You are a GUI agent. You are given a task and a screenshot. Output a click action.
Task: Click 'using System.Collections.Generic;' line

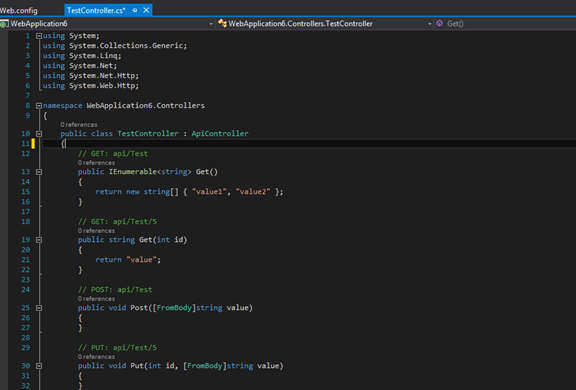click(x=115, y=46)
